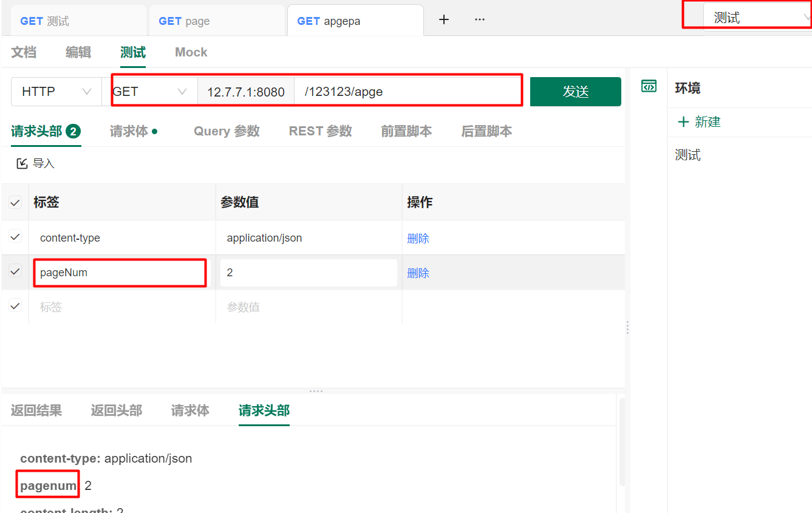Open the 测试 environment dropdown at top right
The height and width of the screenshot is (513, 812).
click(757, 18)
